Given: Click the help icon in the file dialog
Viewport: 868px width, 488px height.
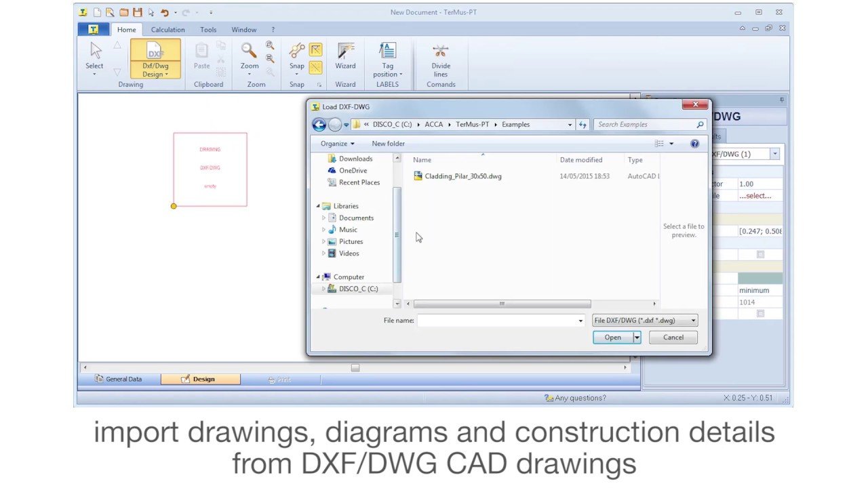Looking at the screenshot, I should click(x=694, y=144).
